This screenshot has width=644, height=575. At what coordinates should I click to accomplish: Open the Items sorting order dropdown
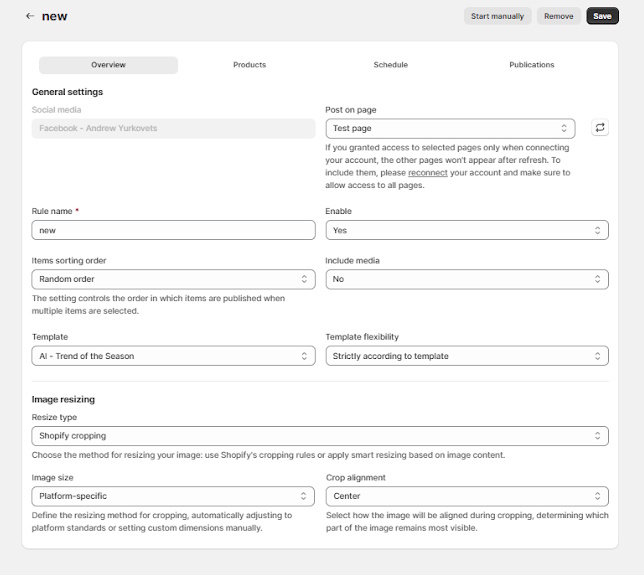(173, 279)
